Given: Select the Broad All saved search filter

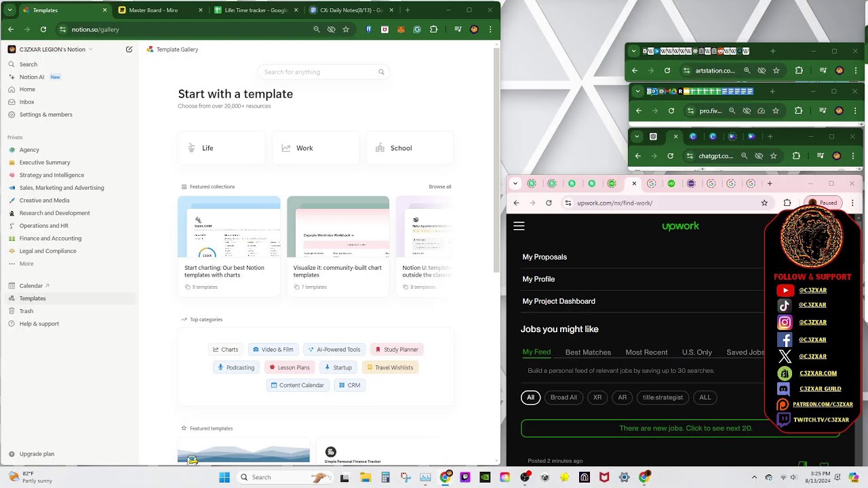Looking at the screenshot, I should [x=564, y=397].
